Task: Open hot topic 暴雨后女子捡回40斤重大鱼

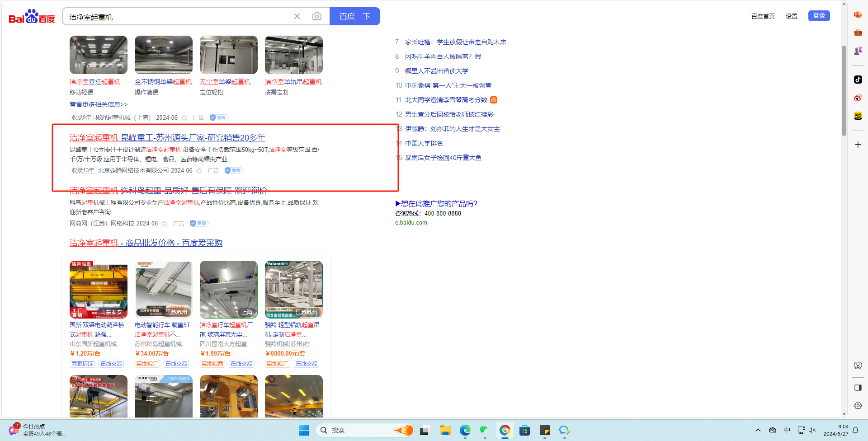Action: (x=443, y=158)
